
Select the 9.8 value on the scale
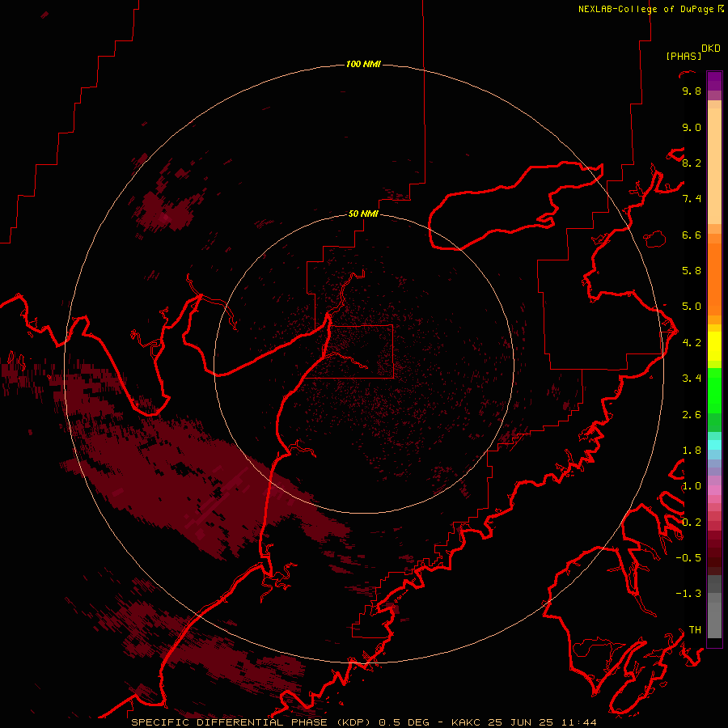692,91
